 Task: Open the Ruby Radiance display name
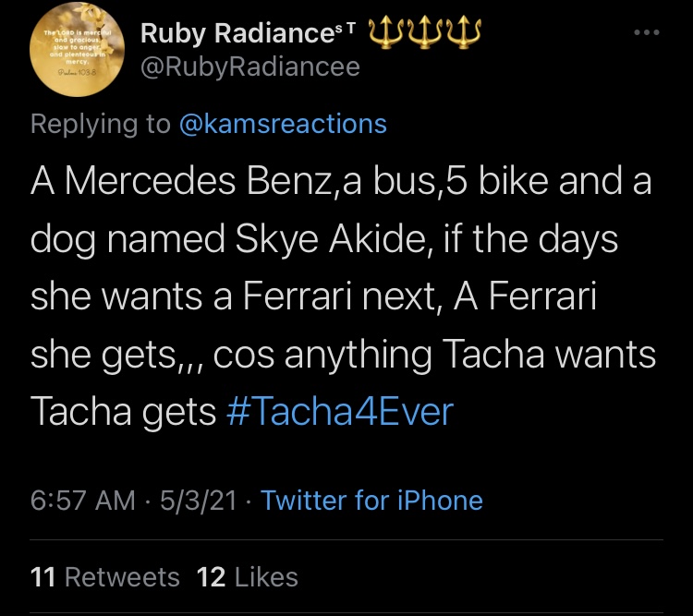(x=237, y=33)
